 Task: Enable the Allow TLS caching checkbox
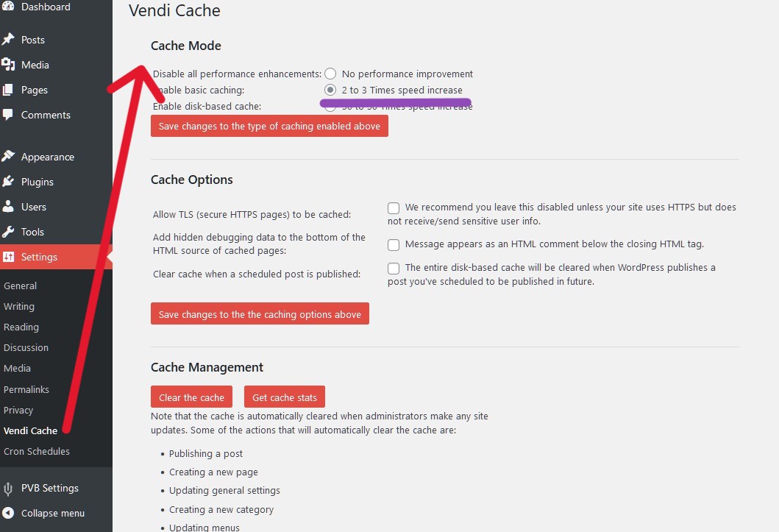(394, 208)
